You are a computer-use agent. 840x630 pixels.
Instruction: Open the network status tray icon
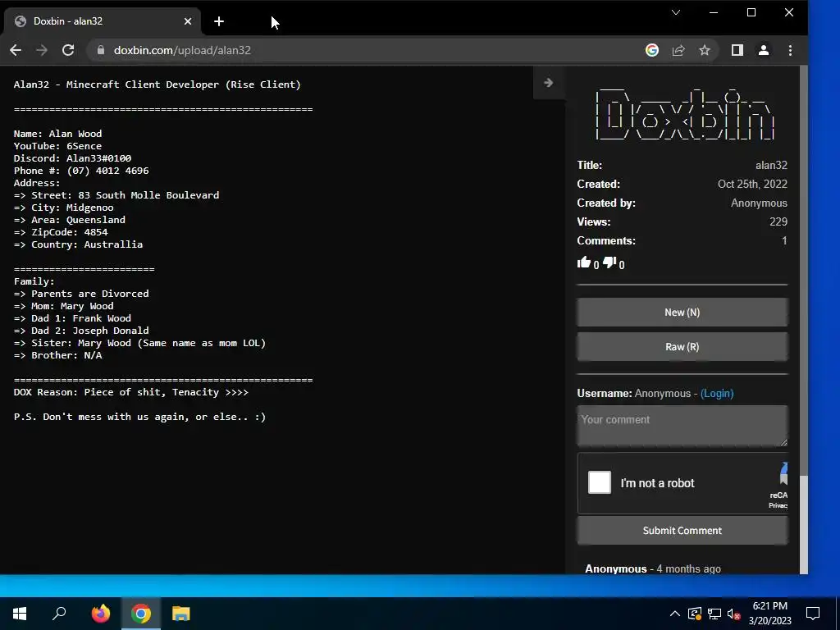pos(714,614)
